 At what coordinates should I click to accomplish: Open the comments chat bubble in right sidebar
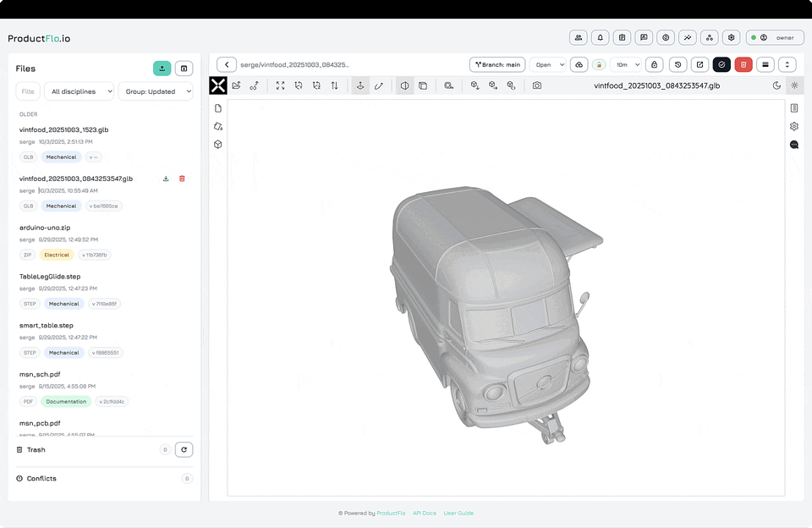(794, 145)
